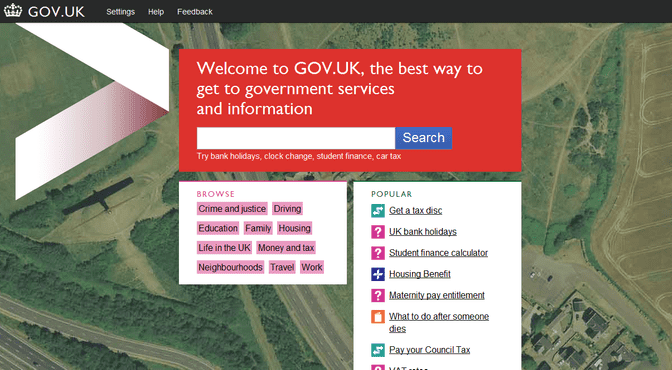Go to the Neighbourhoods category
Viewport: 672px width, 370px height.
click(x=230, y=267)
